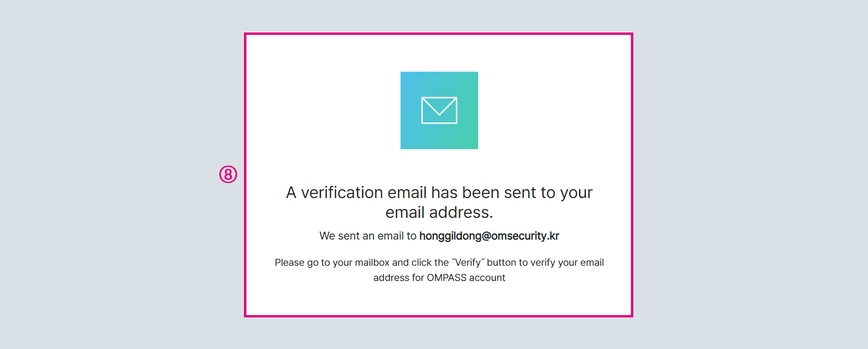
Task: Click the circled number 8 annotation marker
Action: pyautogui.click(x=228, y=174)
